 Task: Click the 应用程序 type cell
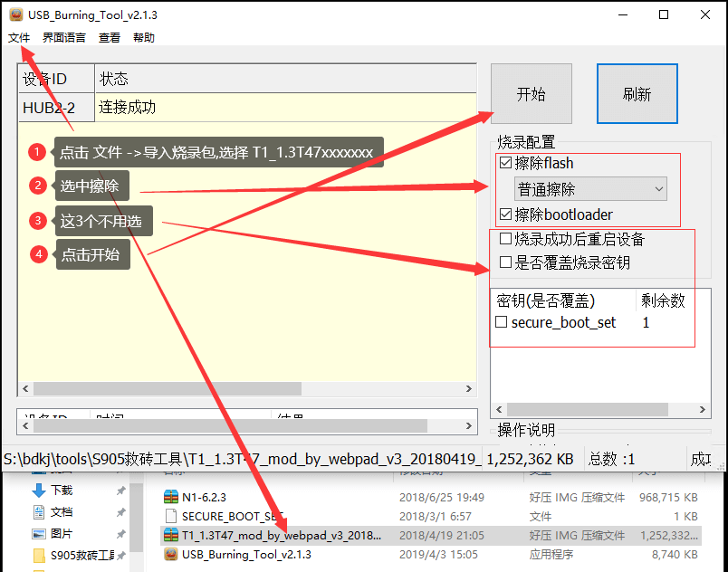point(551,555)
